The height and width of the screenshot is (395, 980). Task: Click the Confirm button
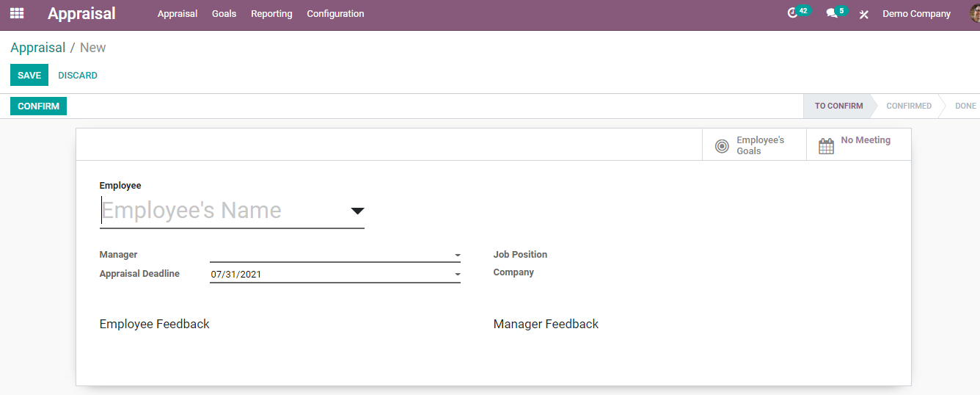(38, 106)
